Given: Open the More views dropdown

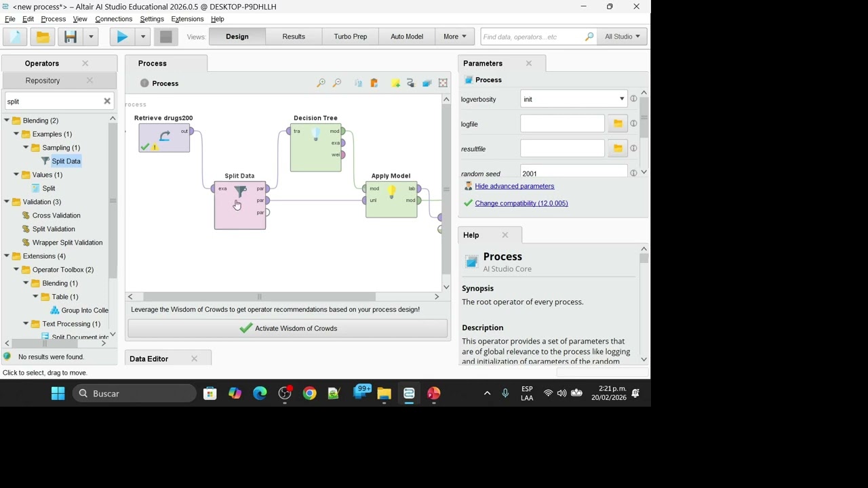Looking at the screenshot, I should tap(454, 37).
